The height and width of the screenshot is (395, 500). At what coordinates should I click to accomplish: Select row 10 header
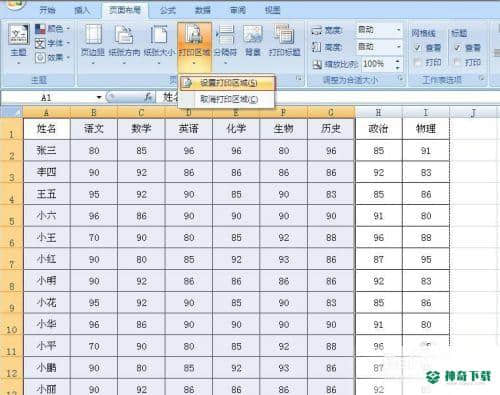click(12, 325)
